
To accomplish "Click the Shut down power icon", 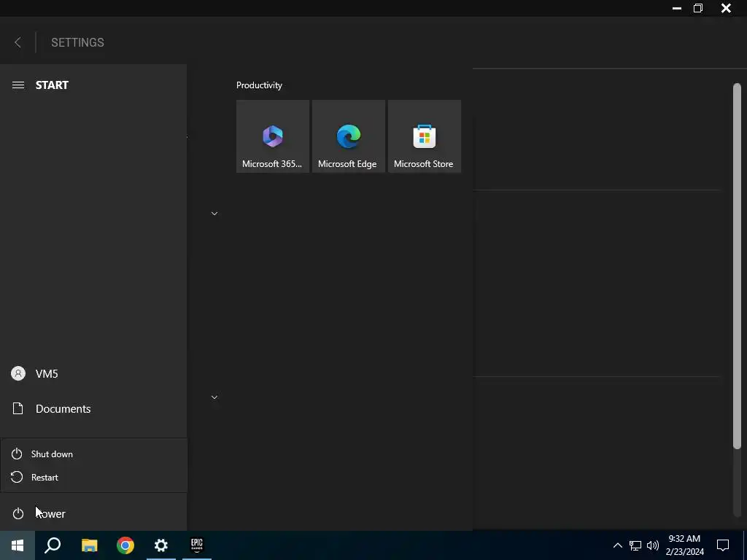I will [x=17, y=454].
